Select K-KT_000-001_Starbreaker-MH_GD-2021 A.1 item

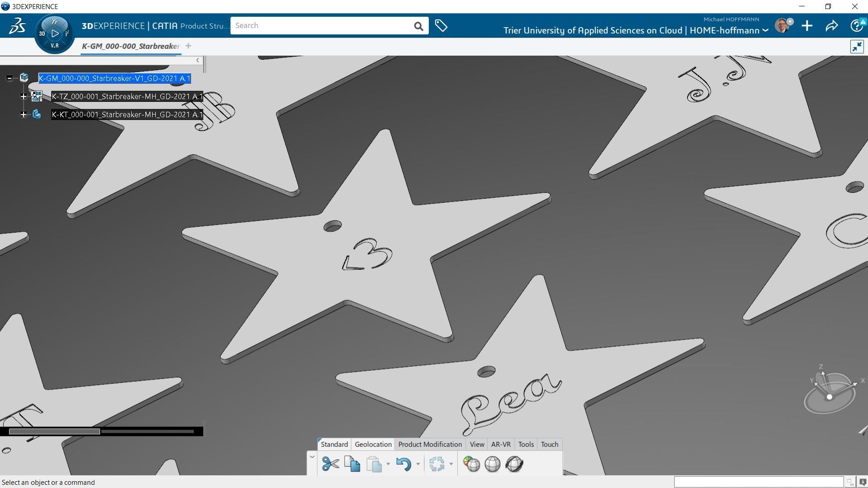127,115
